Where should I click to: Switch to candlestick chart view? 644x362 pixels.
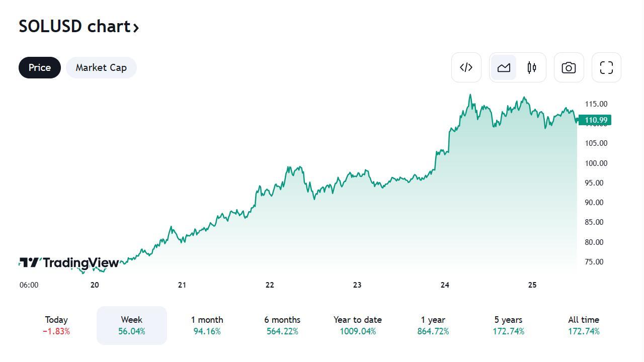click(532, 67)
